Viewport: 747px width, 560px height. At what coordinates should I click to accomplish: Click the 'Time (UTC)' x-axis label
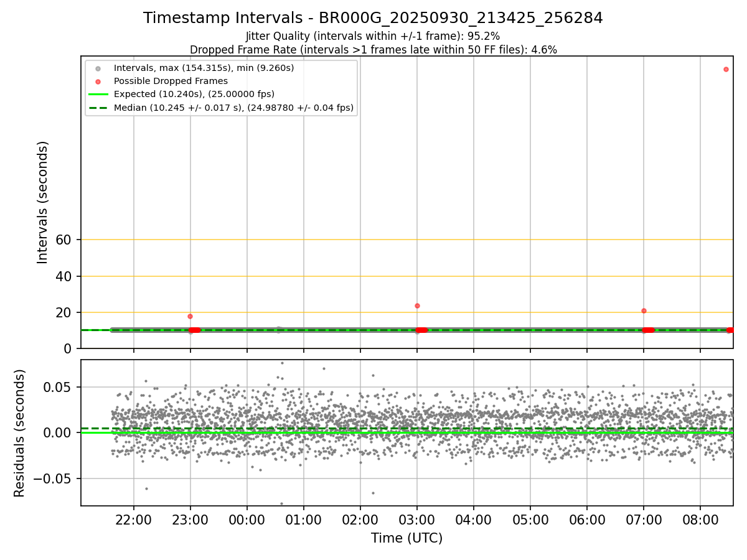click(406, 538)
